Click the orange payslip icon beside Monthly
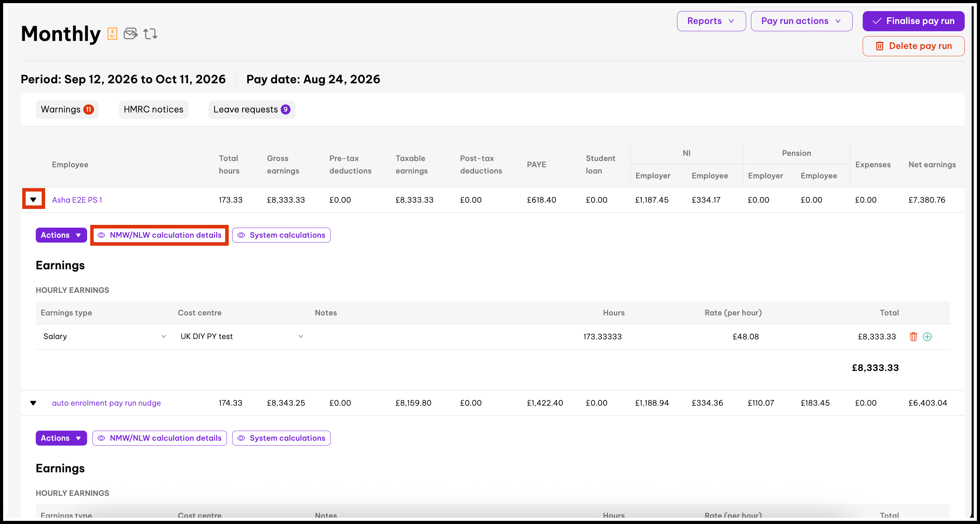Screen dimensions: 980x524 click(112, 34)
